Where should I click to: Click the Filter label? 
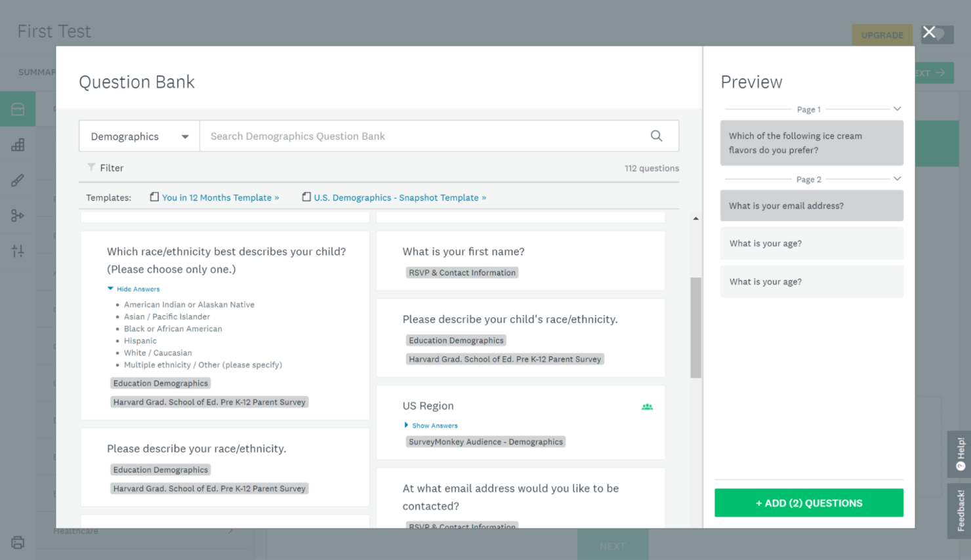(112, 168)
